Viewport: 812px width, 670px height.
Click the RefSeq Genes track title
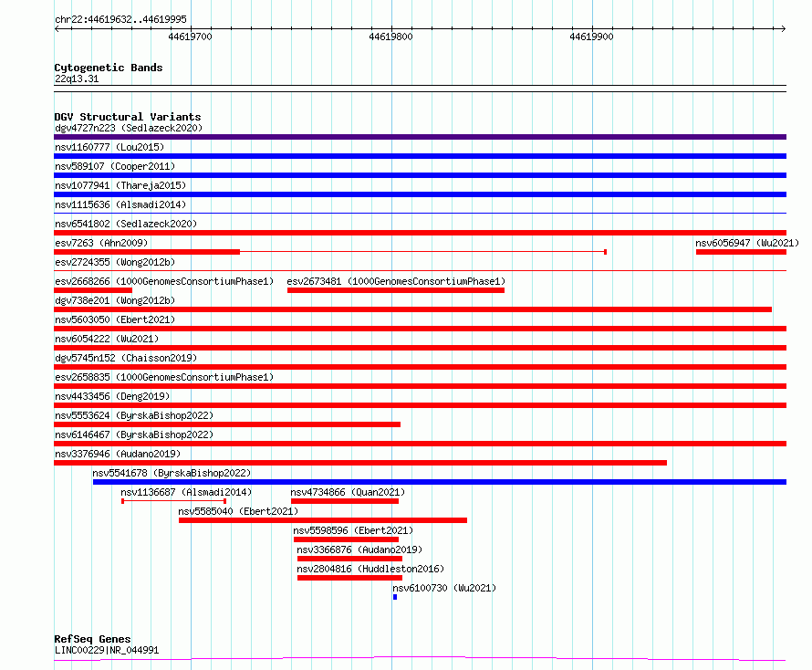(x=92, y=640)
